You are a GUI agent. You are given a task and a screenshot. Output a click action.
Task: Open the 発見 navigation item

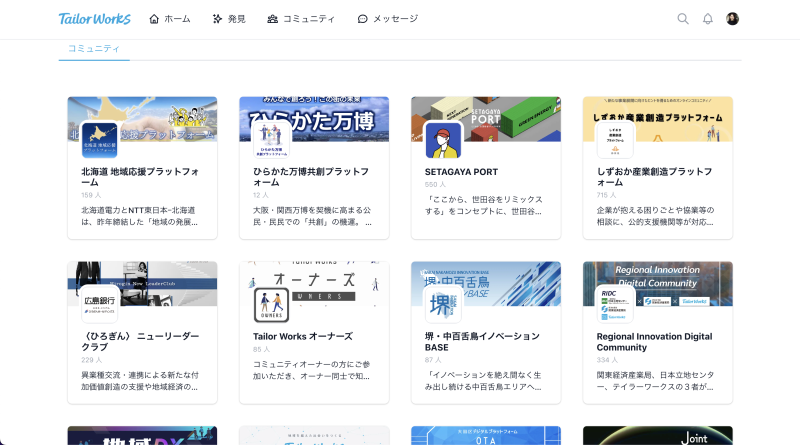click(229, 19)
